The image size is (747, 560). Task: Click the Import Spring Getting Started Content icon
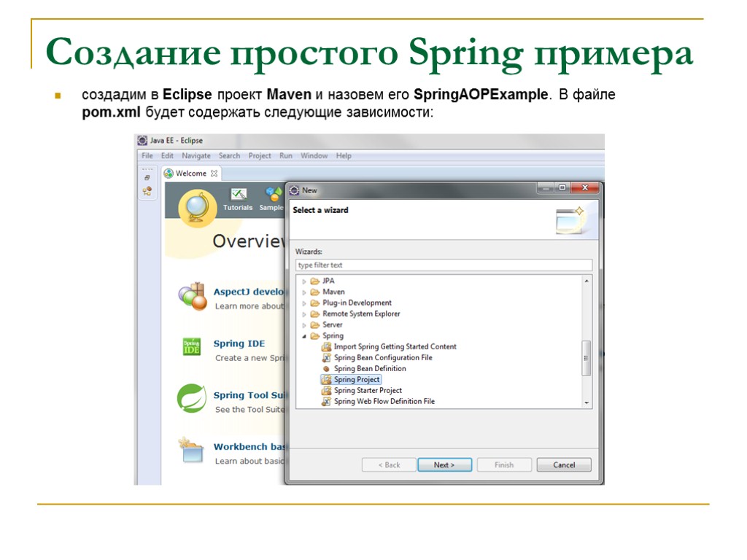tap(326, 346)
